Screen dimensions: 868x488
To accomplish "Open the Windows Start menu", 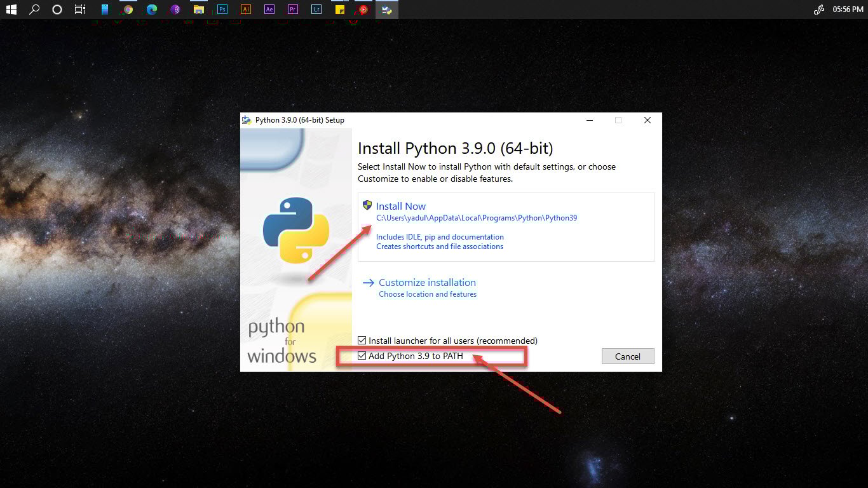I will coord(11,10).
